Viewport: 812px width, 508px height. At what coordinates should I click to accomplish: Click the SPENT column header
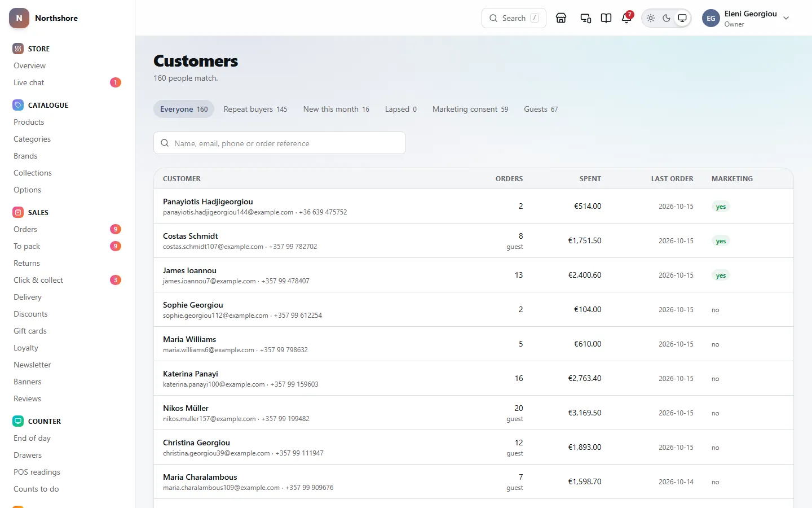[x=590, y=178]
